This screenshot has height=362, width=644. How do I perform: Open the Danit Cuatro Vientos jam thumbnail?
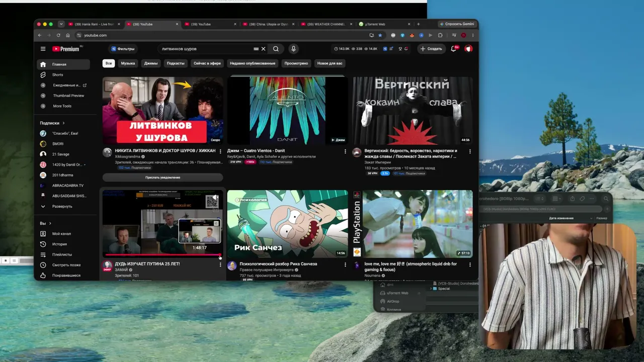coord(287,111)
